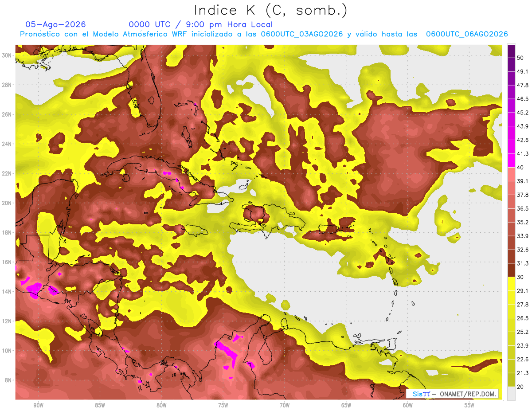Click the 8N latitude label
This screenshot has width=532, height=411.
point(7,380)
